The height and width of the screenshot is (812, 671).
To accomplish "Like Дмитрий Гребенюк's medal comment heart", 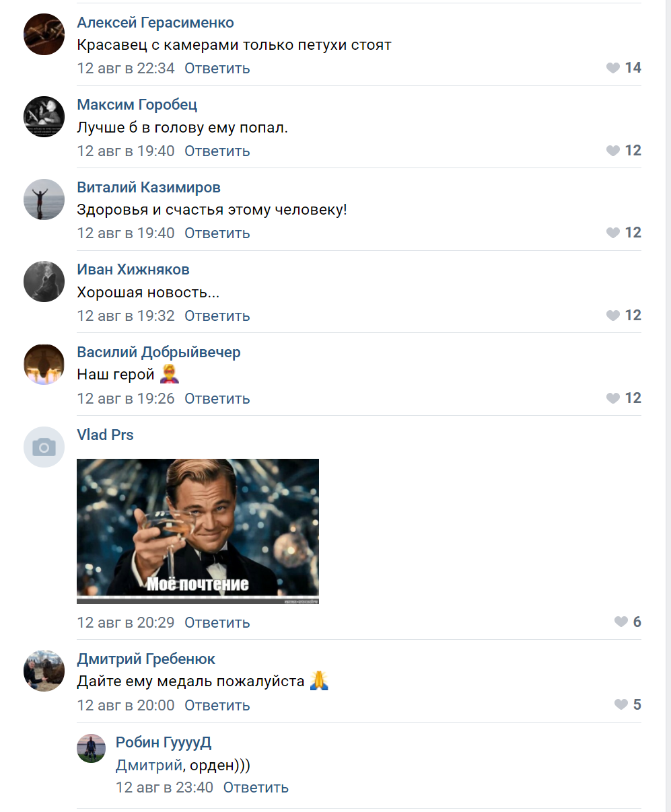I will pyautogui.click(x=621, y=705).
